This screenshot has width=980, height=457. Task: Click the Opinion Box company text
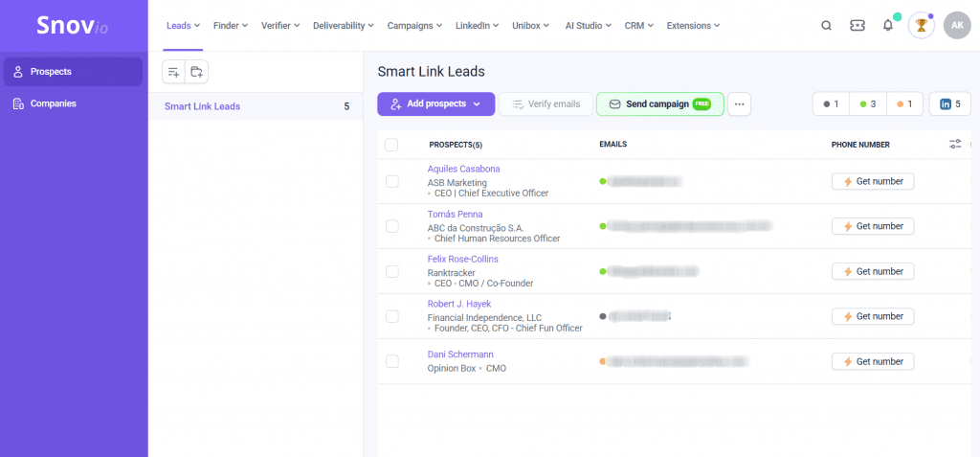[452, 368]
